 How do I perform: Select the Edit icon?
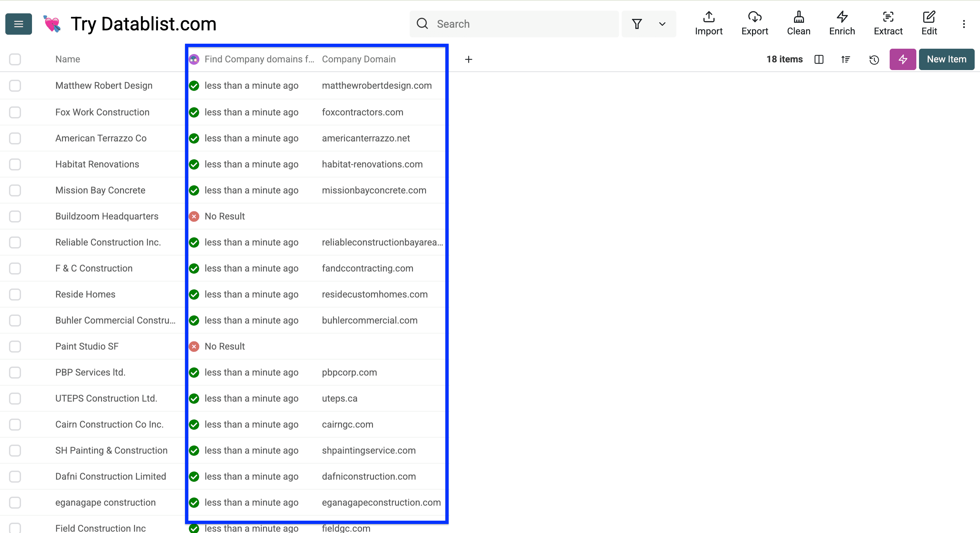click(929, 24)
